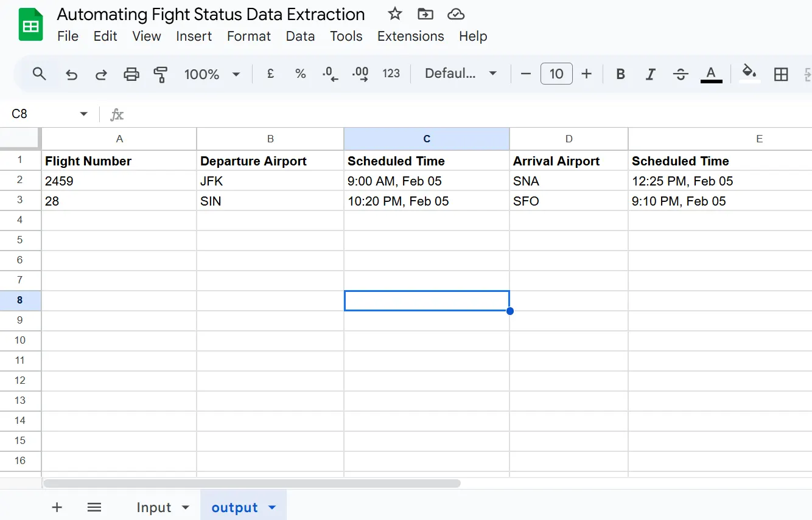Select the Arrival Airport header cell
Image resolution: width=812 pixels, height=520 pixels.
coord(569,161)
